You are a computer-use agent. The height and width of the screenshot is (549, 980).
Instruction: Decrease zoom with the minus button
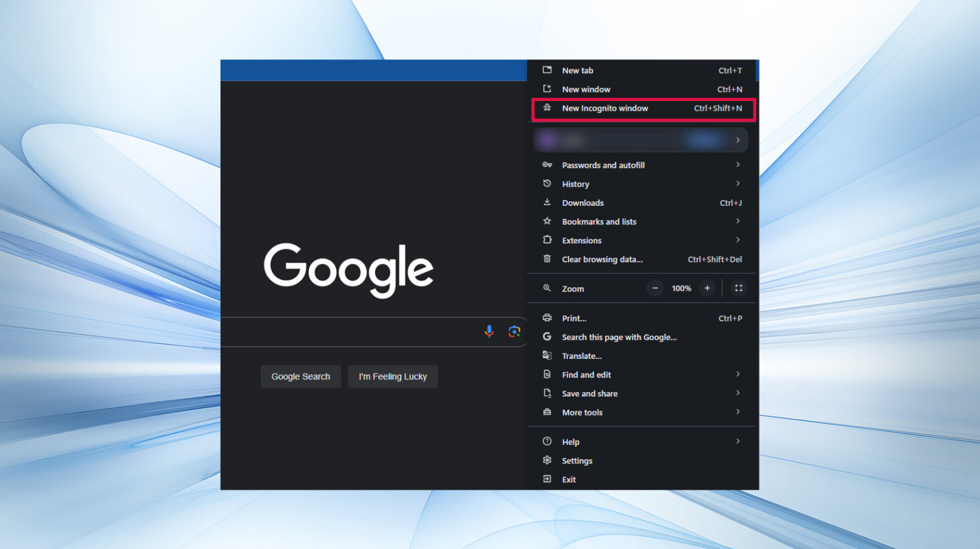pos(654,288)
